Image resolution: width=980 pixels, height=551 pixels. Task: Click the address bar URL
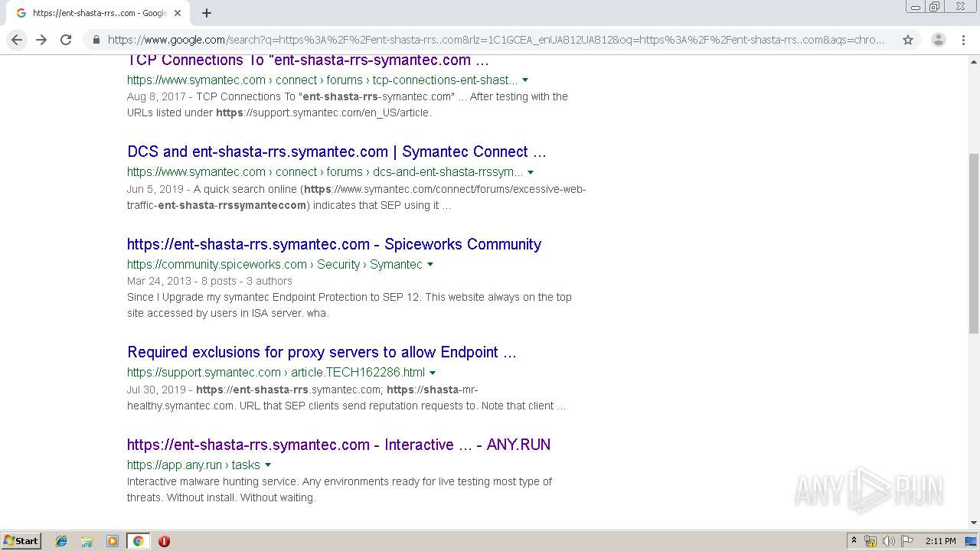coord(495,40)
